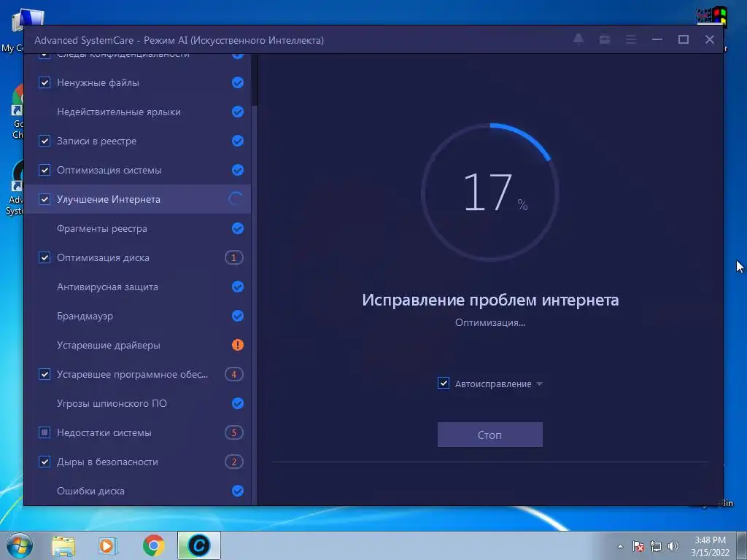Click blue checkmark next to Угрозы шпионского ПО
The image size is (747, 560).
click(x=238, y=403)
